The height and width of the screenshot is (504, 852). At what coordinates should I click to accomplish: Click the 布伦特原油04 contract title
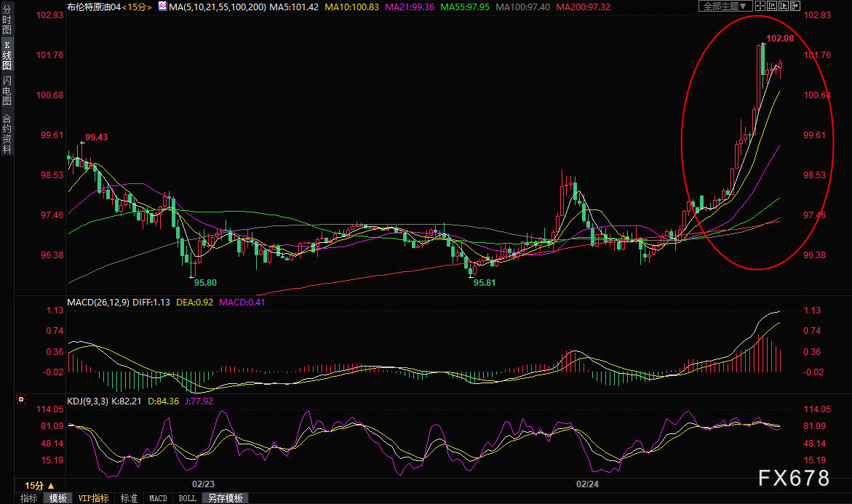coord(93,7)
